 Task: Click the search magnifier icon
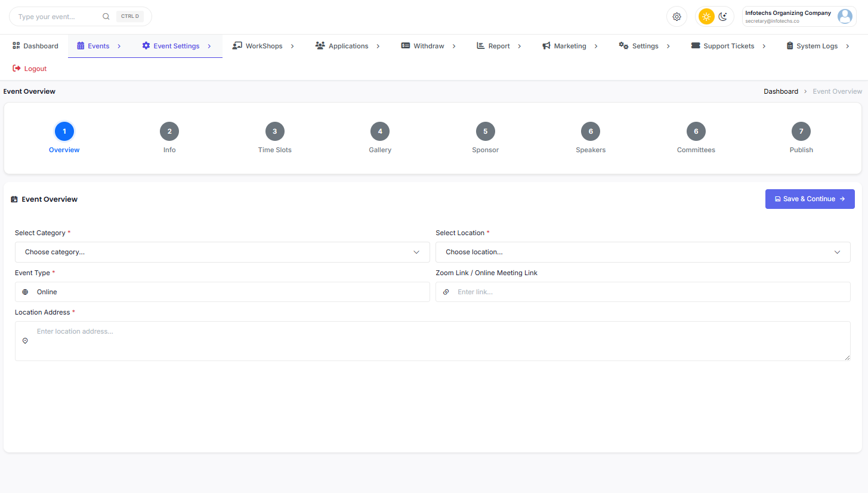point(106,17)
